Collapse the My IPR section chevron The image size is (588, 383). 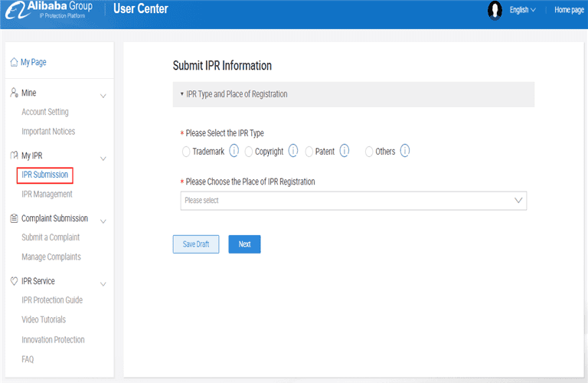tap(103, 159)
